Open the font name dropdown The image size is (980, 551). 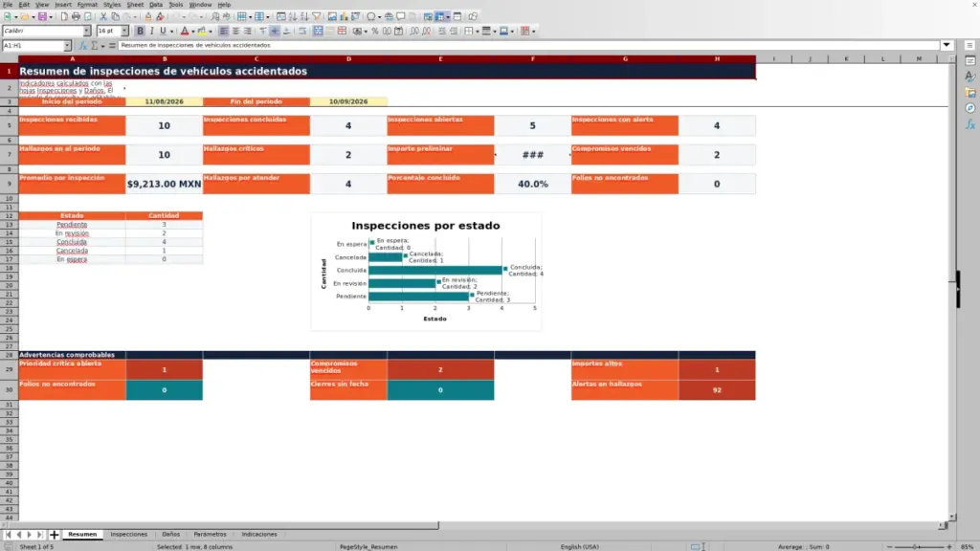tap(86, 31)
